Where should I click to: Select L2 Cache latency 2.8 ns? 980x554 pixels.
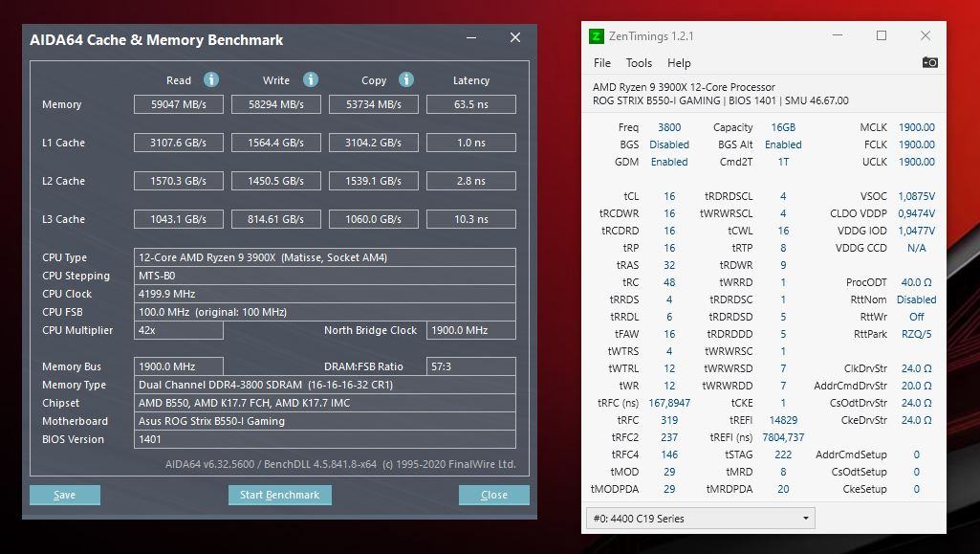tap(471, 181)
